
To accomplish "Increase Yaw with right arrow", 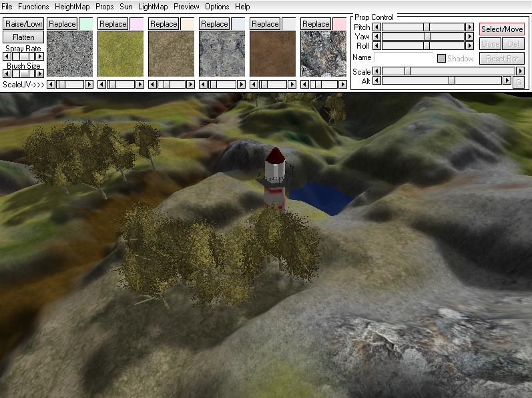I will (469, 36).
